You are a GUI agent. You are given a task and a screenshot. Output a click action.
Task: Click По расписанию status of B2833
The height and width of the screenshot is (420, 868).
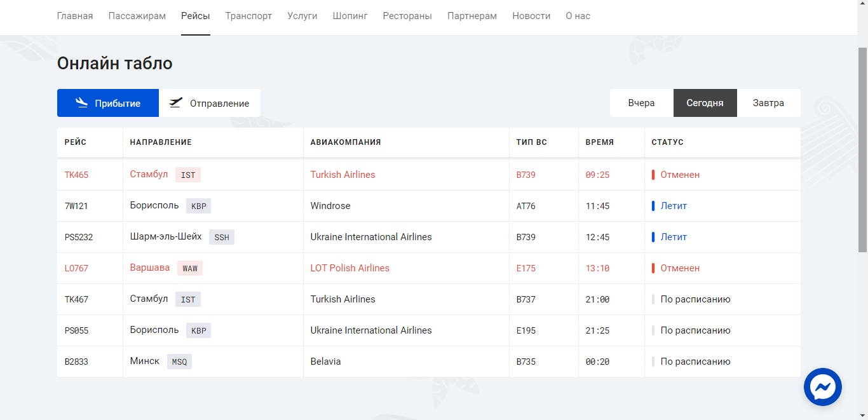coord(696,362)
